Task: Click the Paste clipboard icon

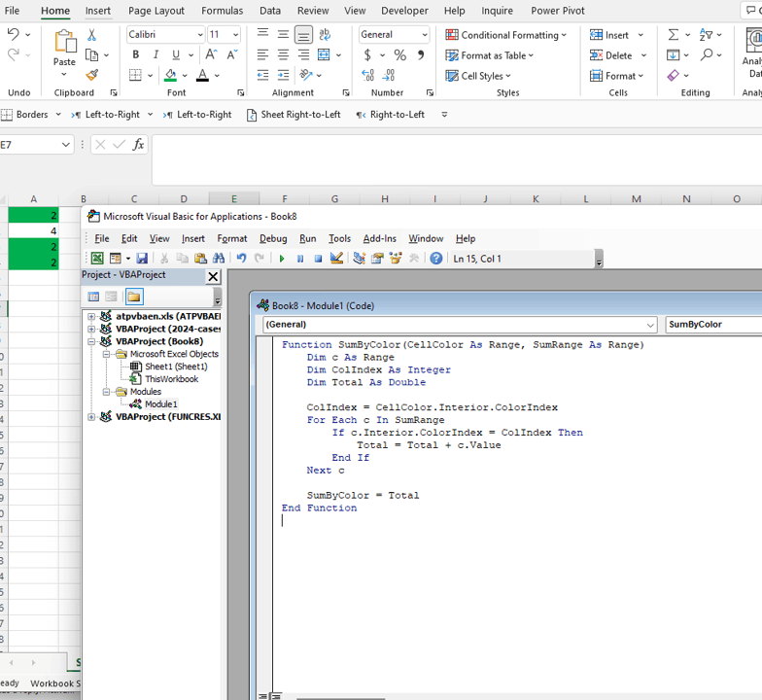Action: (64, 42)
